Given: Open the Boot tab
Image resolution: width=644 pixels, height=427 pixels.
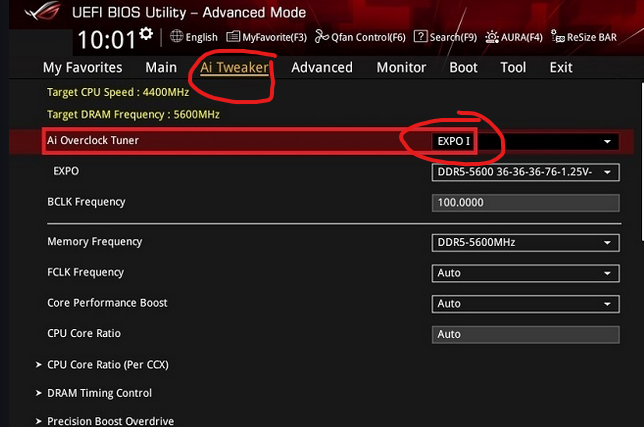Looking at the screenshot, I should pyautogui.click(x=463, y=67).
